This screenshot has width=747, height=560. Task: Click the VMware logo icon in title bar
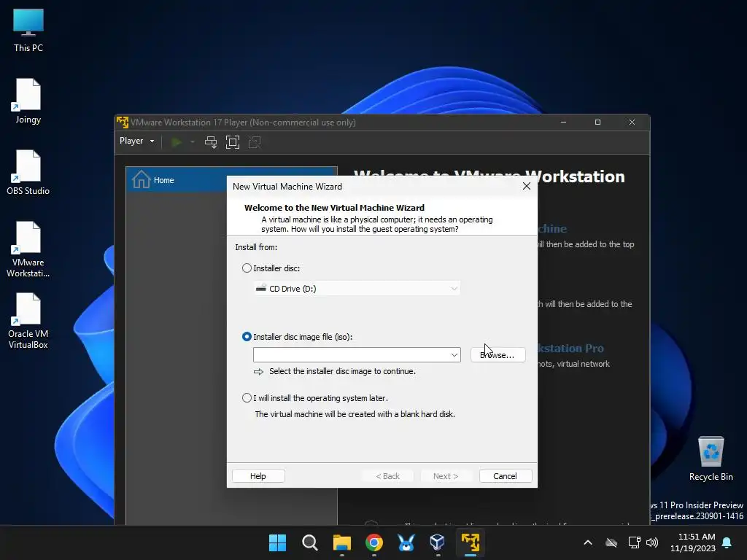[123, 122]
